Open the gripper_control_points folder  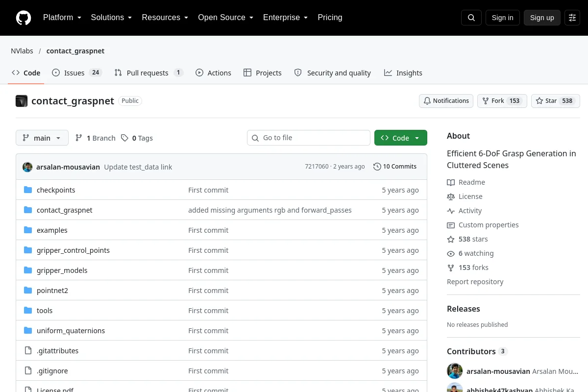(x=73, y=250)
